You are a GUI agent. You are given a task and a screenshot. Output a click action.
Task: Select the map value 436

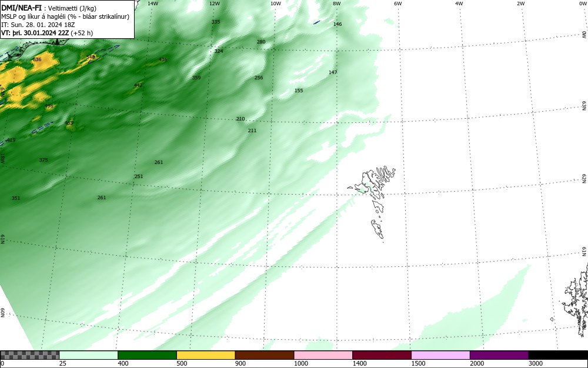pos(163,59)
